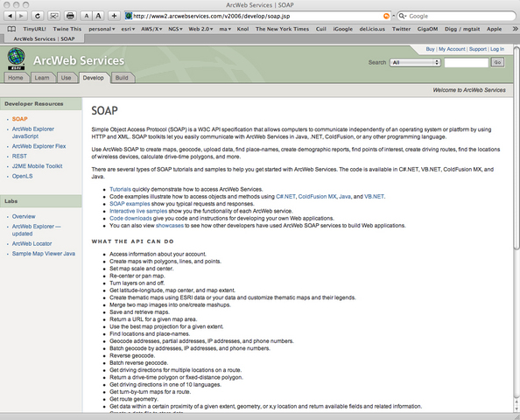This screenshot has width=520, height=420.
Task: Open the My Account link
Action: point(452,49)
